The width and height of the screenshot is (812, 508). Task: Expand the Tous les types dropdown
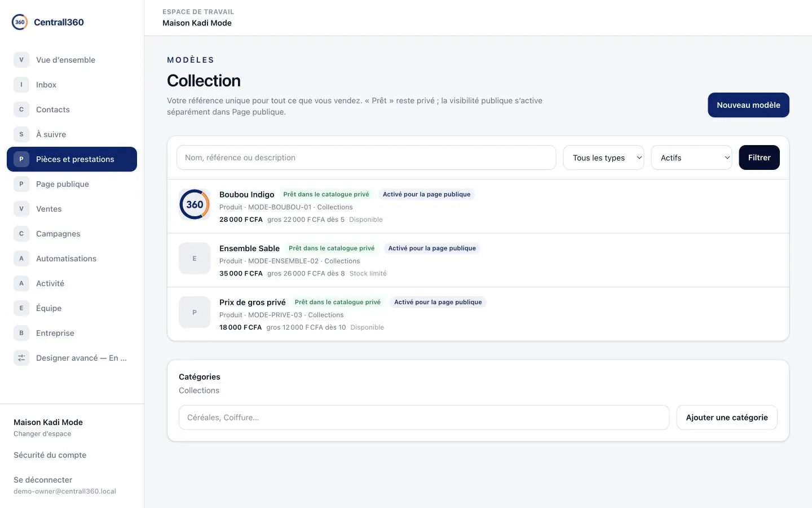pos(603,157)
